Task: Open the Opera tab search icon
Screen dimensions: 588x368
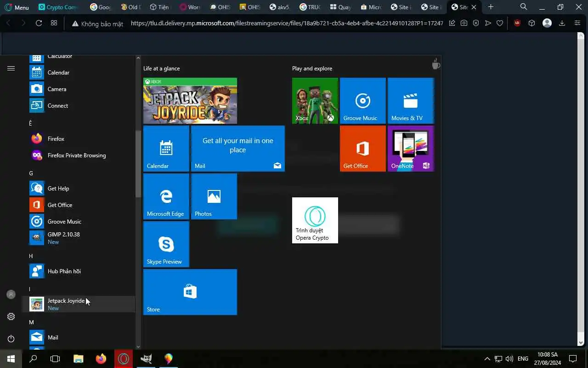Action: 524,7
